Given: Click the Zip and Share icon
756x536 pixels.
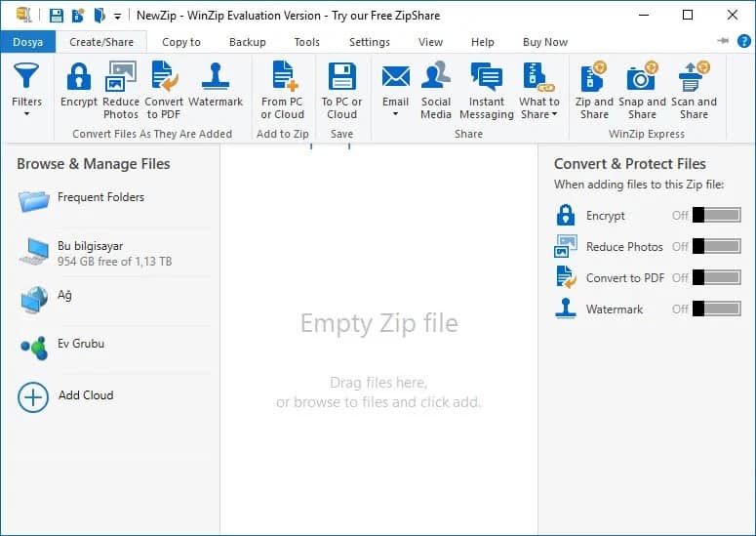Looking at the screenshot, I should tap(594, 78).
